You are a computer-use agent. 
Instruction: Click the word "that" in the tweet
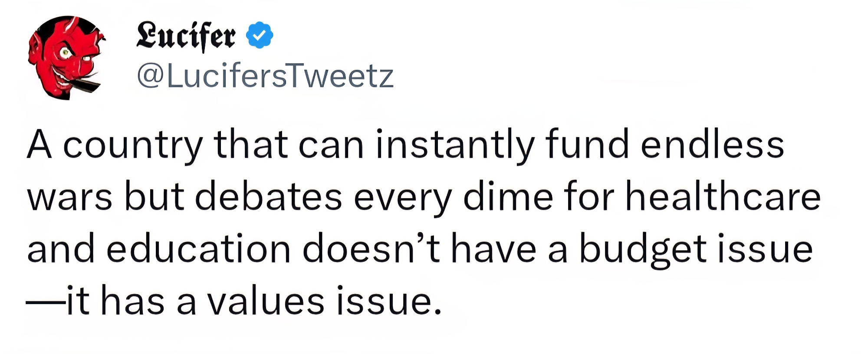(x=250, y=145)
